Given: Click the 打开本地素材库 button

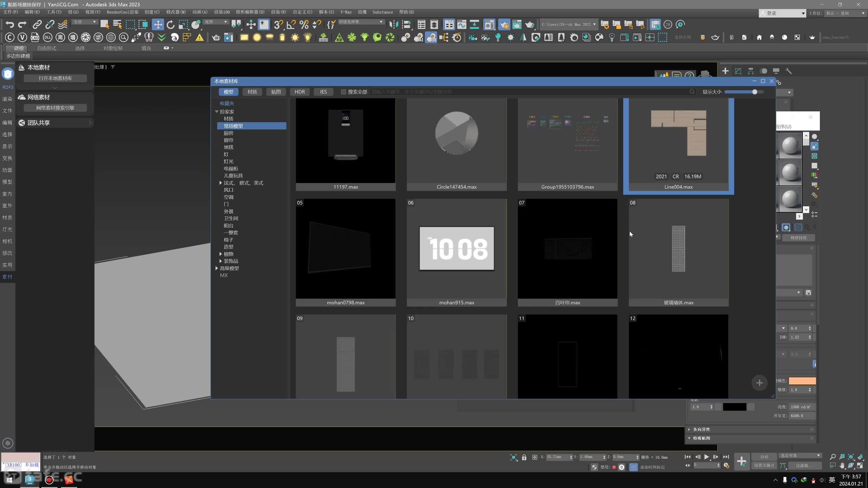Looking at the screenshot, I should pyautogui.click(x=55, y=78).
